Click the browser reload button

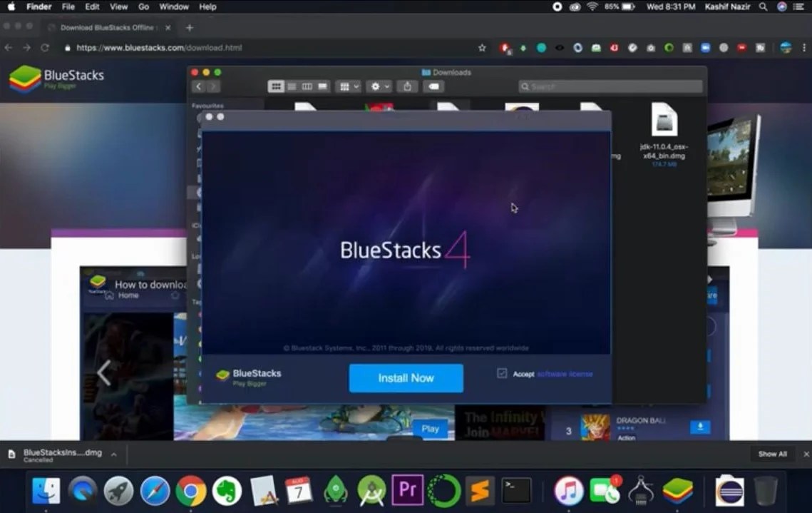(45, 48)
